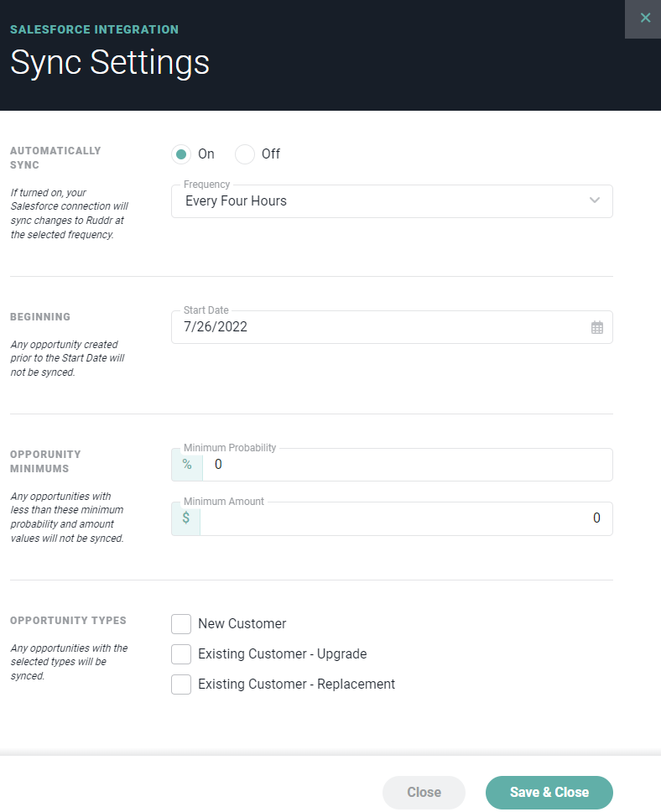Screen dimensions: 661x812
Task: Click the Start Date field showing 7/26/2022
Action: pyautogui.click(x=392, y=327)
